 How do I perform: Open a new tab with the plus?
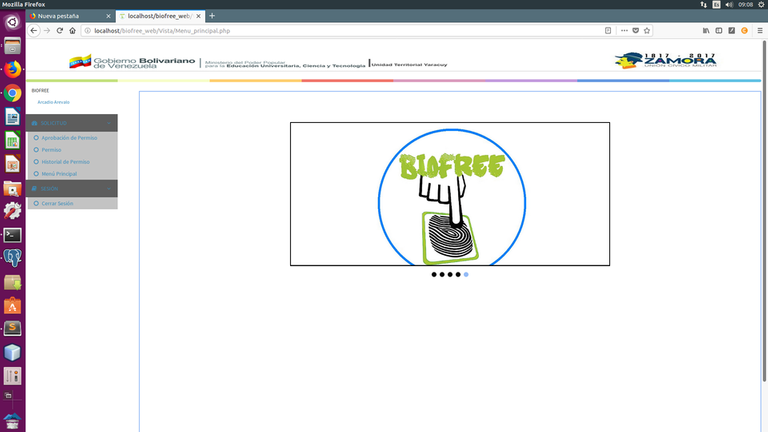click(x=212, y=16)
